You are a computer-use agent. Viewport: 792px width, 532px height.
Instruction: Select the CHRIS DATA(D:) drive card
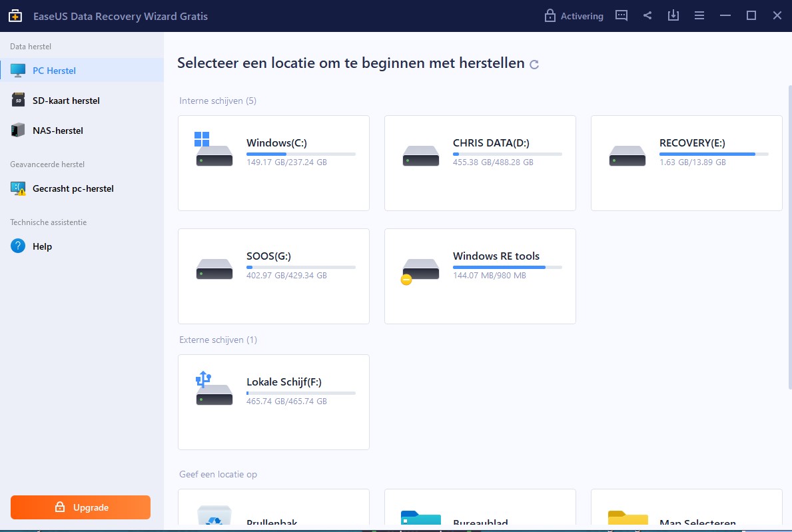[x=480, y=163]
